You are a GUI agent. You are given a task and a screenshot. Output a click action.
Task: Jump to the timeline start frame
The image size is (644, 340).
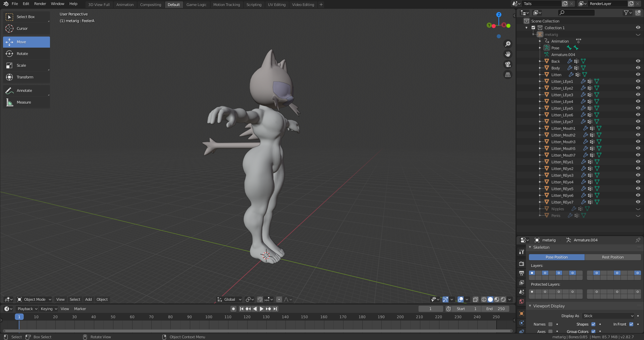pyautogui.click(x=241, y=309)
